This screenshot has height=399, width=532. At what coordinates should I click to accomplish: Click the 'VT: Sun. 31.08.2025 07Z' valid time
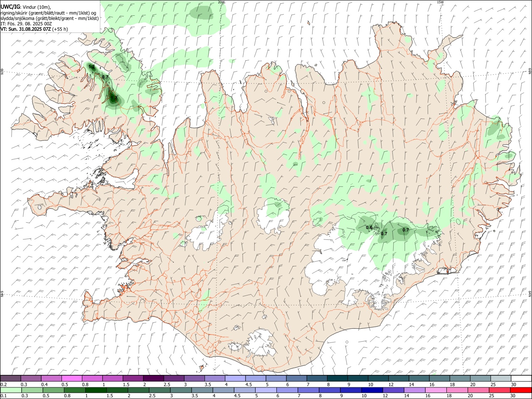(x=26, y=29)
